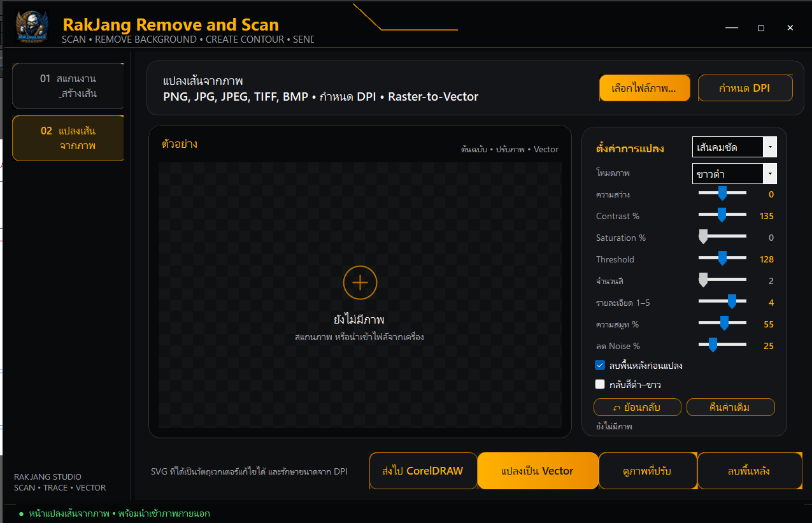This screenshot has width=812, height=523.
Task: Click กำหนด DPI button
Action: (745, 88)
